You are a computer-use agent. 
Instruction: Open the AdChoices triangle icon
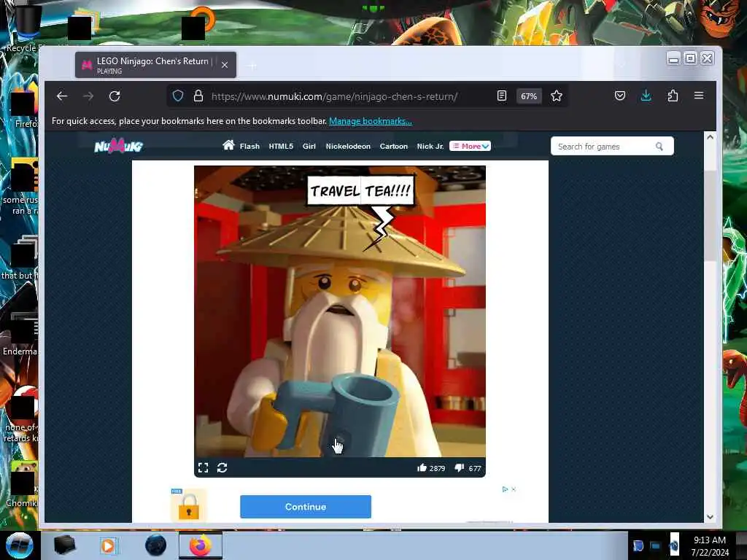pyautogui.click(x=505, y=489)
